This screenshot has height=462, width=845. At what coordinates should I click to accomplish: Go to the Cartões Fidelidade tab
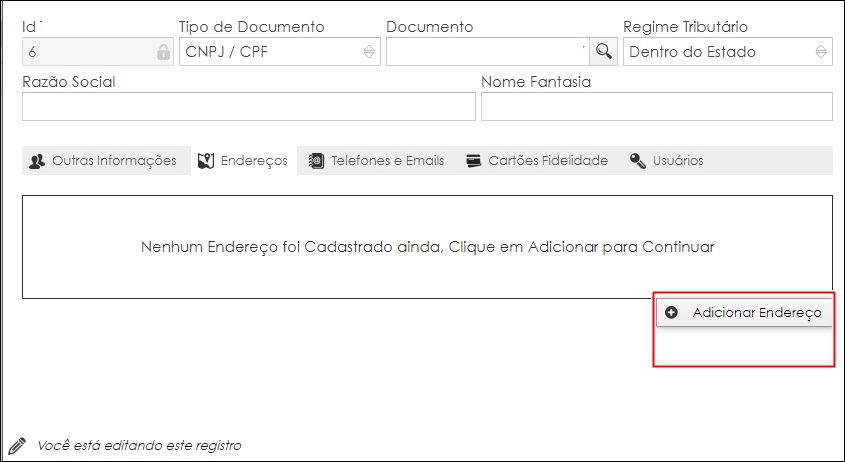[x=537, y=161]
